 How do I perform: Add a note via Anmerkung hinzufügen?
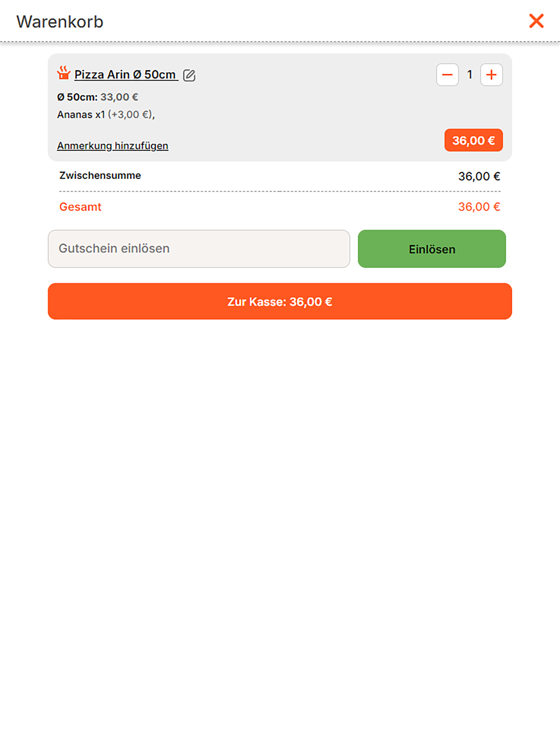[113, 145]
